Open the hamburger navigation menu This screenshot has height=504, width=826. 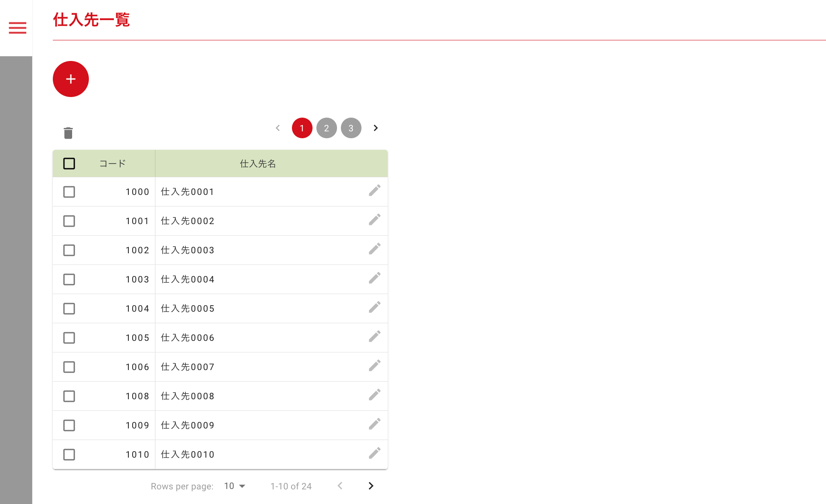18,28
